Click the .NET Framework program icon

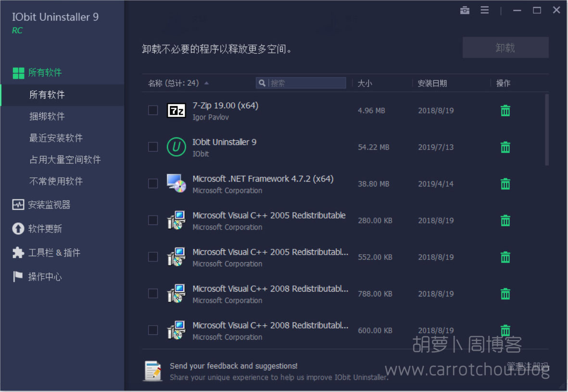[x=176, y=184]
